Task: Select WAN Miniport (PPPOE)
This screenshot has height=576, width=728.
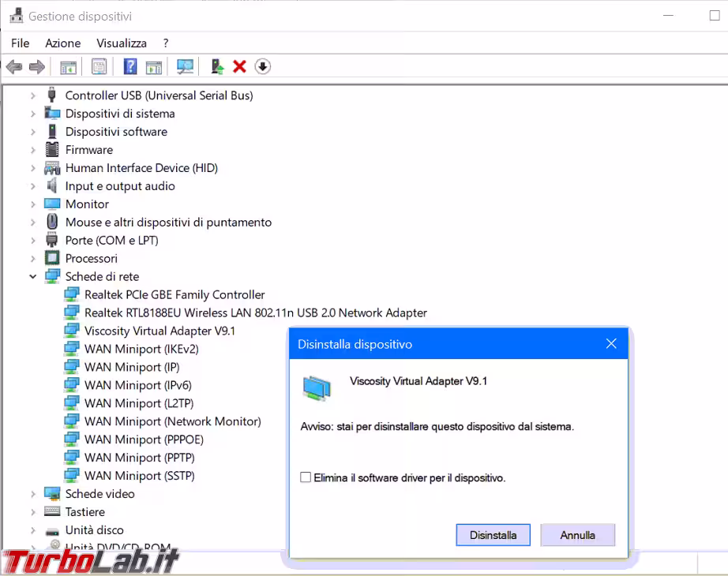Action: 144,439
